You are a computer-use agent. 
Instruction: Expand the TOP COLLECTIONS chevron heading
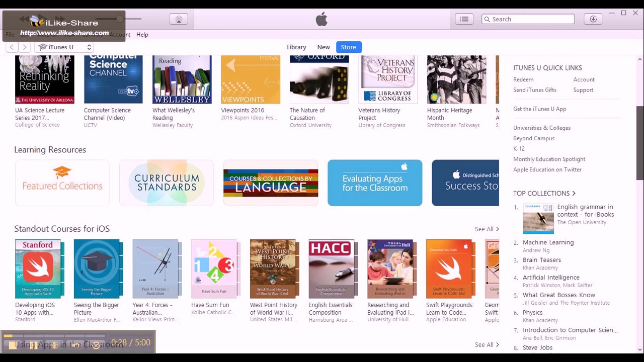(544, 193)
